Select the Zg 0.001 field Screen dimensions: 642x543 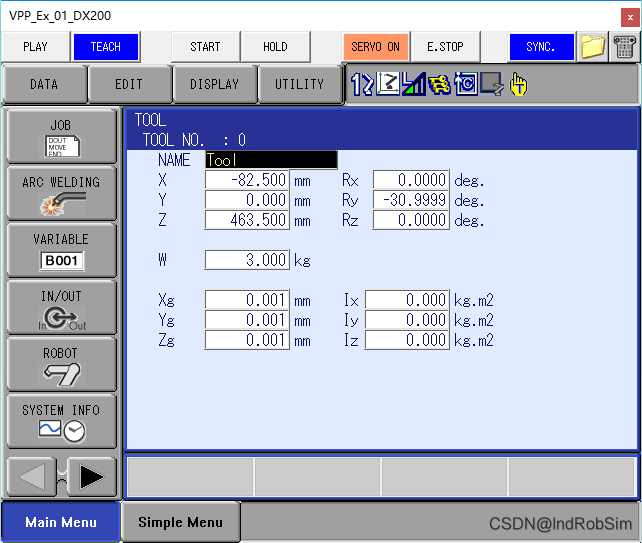coord(247,340)
